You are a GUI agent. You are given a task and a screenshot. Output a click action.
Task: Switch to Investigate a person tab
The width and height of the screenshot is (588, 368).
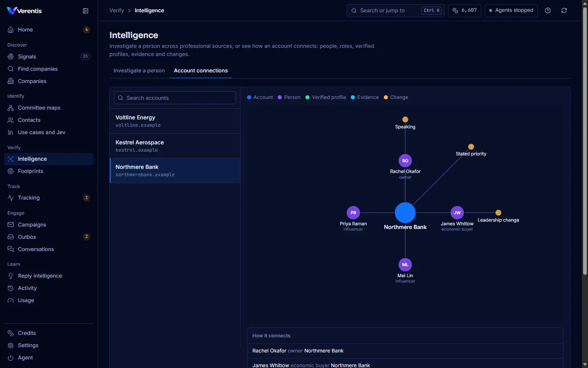[x=139, y=71]
